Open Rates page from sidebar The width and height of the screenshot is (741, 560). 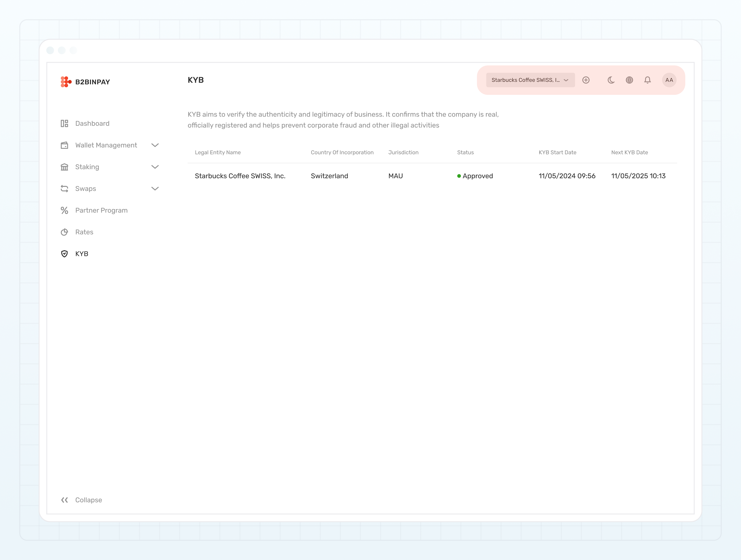[x=84, y=232]
